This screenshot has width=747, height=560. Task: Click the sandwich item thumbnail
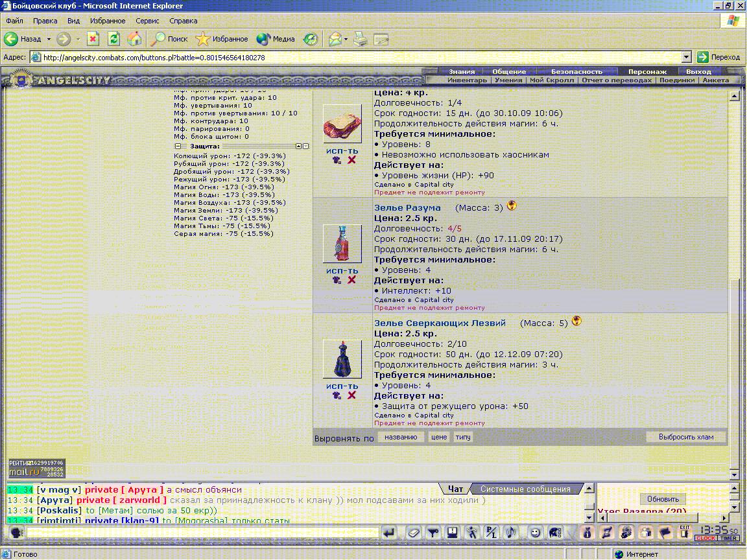(342, 124)
